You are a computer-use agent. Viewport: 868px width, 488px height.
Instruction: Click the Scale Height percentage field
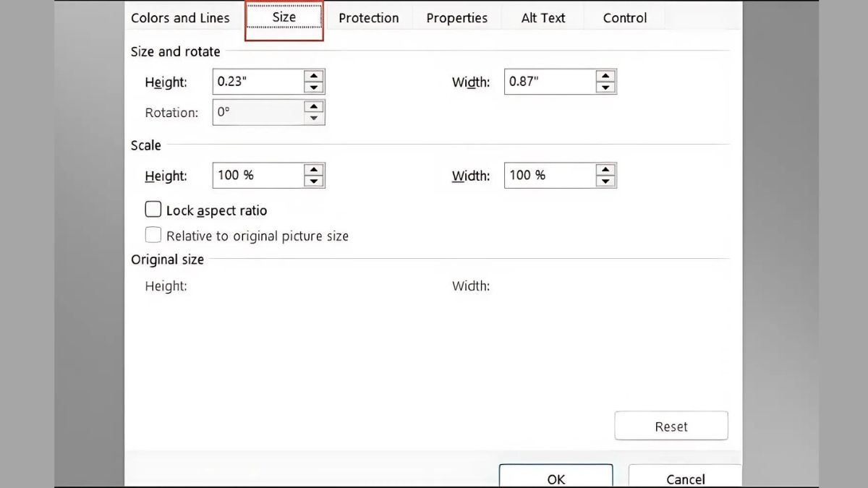pyautogui.click(x=258, y=175)
